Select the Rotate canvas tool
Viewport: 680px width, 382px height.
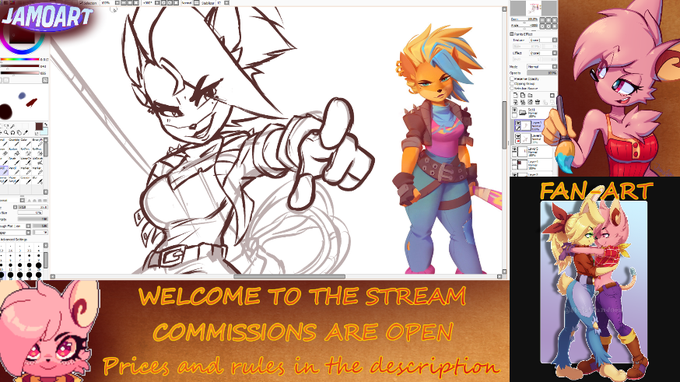point(13,133)
